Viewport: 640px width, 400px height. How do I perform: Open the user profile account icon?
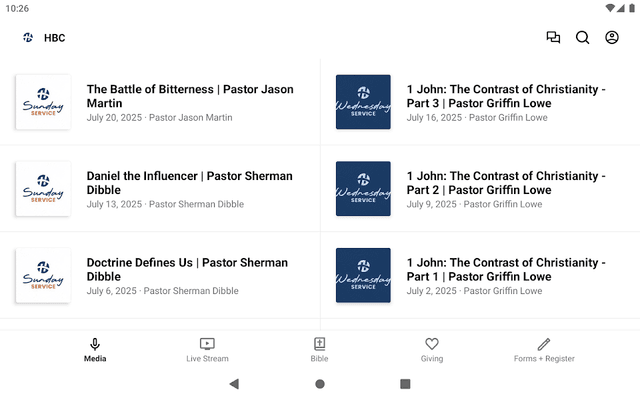click(611, 38)
